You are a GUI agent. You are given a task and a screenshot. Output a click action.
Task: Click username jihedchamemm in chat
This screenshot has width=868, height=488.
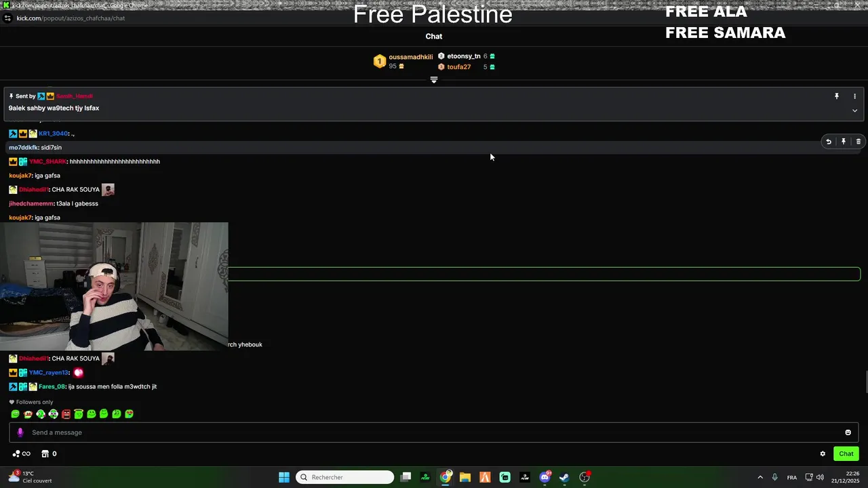pyautogui.click(x=31, y=203)
